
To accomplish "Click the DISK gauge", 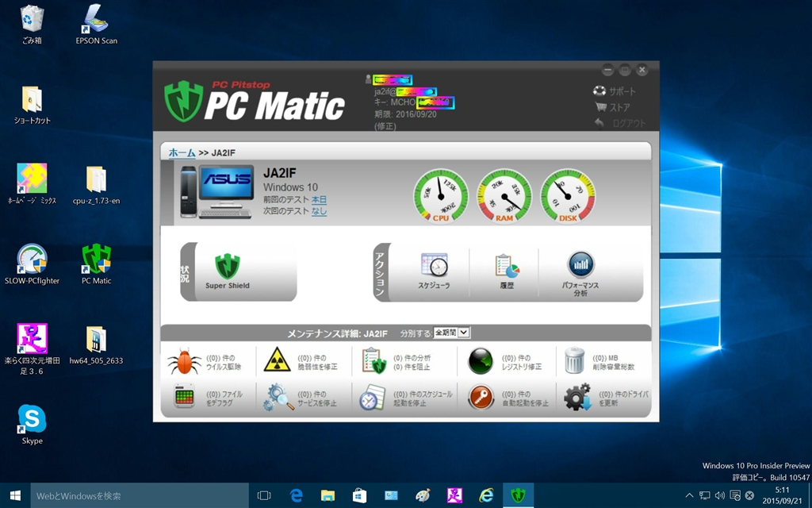I will point(568,197).
